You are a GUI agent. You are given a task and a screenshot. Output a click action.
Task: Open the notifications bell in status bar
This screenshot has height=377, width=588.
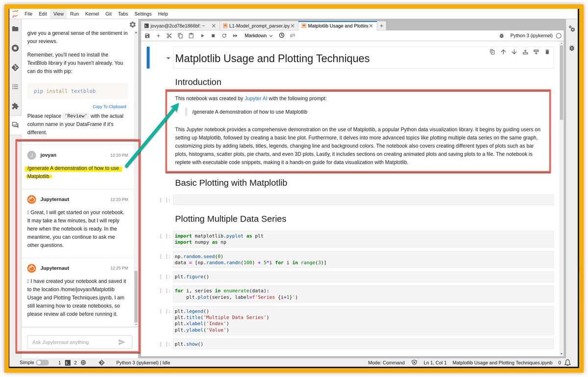(567, 363)
